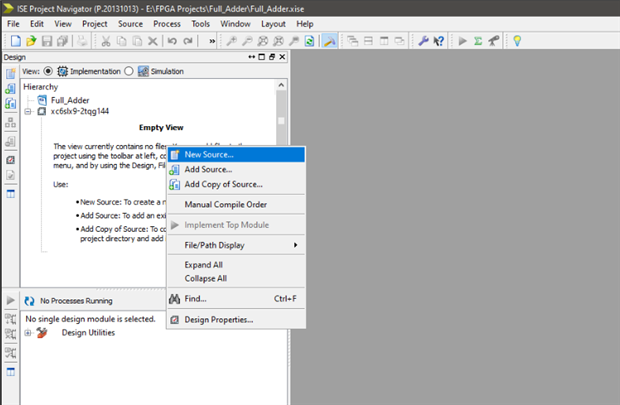Select the Simulation view radio button

[x=129, y=71]
